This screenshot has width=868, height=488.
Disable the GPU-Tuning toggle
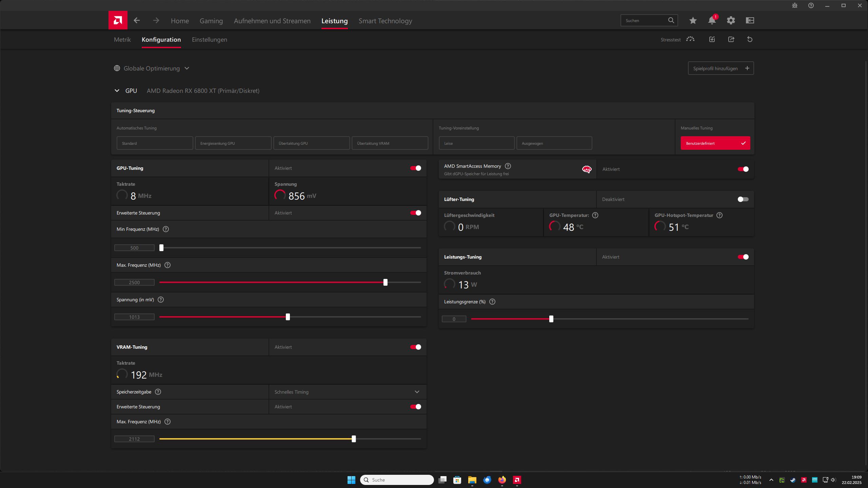[x=415, y=168]
